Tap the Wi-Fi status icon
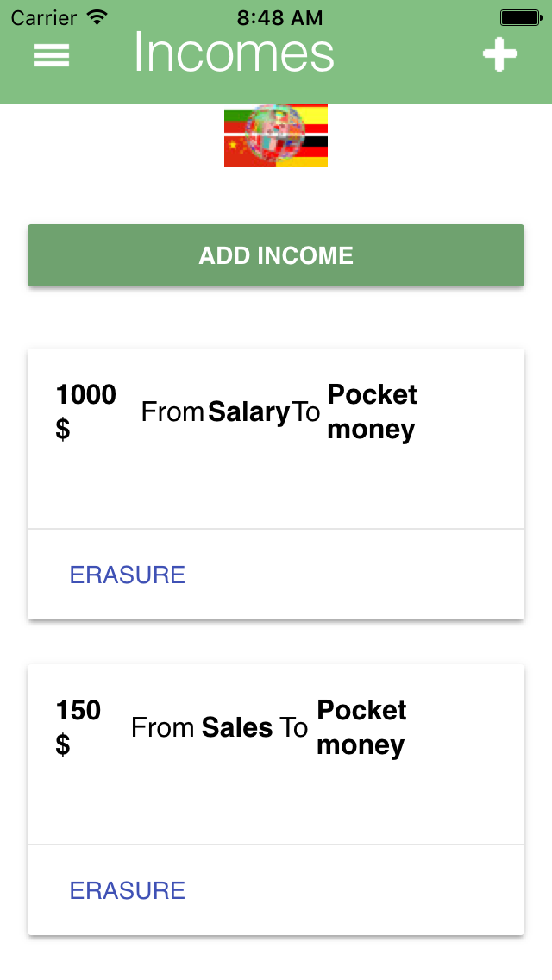The height and width of the screenshot is (980, 552). point(97,17)
